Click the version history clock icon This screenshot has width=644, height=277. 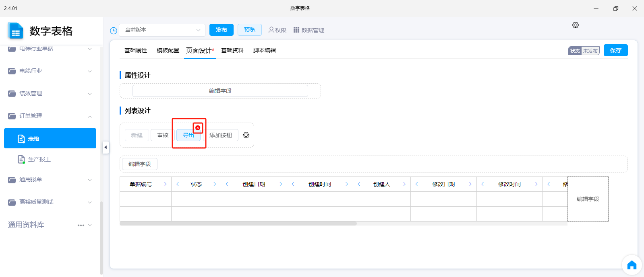tap(114, 31)
